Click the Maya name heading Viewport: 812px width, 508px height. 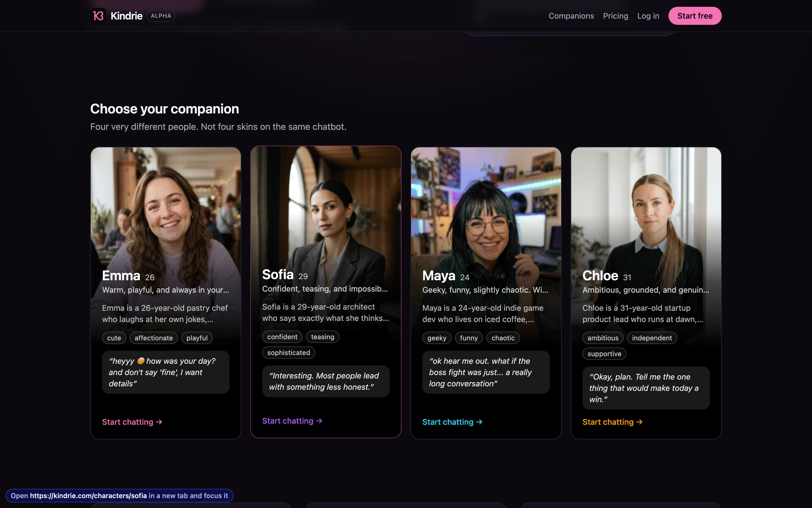pos(439,276)
